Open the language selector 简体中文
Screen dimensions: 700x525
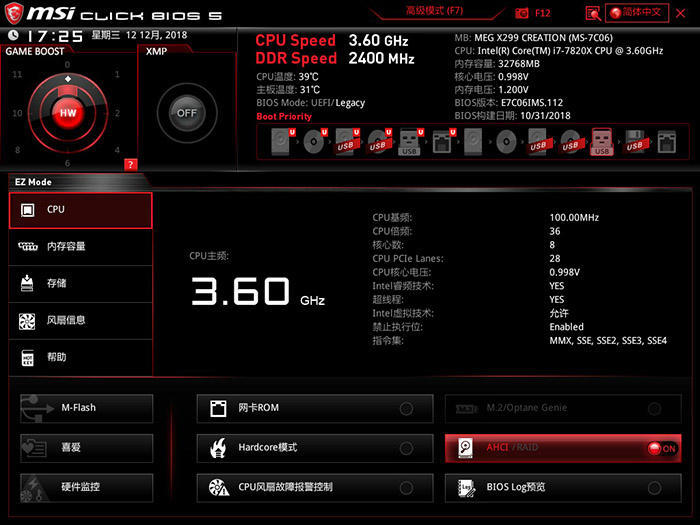coord(637,12)
